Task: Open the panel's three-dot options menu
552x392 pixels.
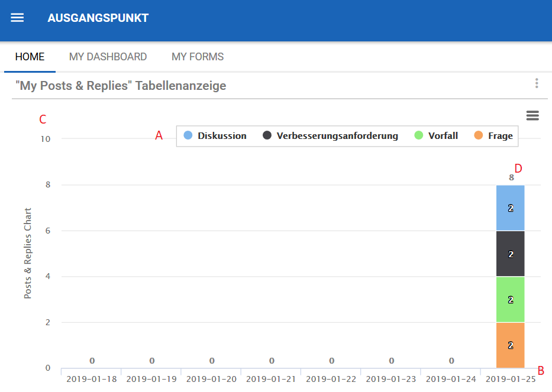Action: click(x=537, y=83)
